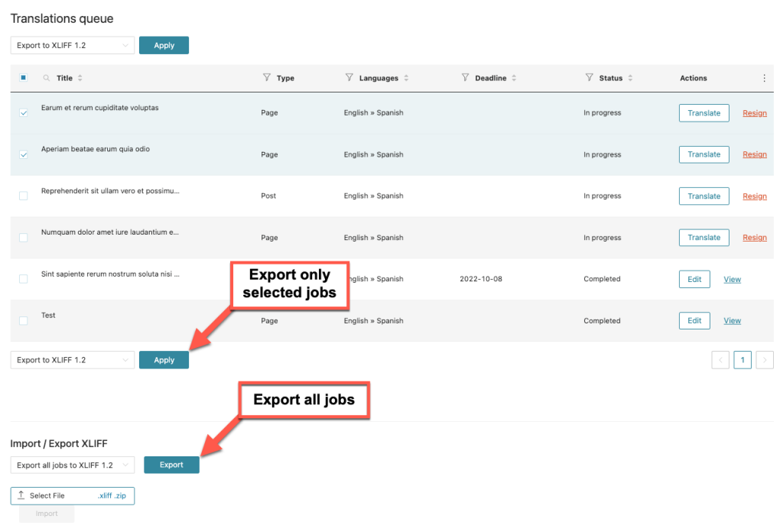This screenshot has height=532, width=783.
Task: Open the filter for the Type column
Action: pos(268,77)
